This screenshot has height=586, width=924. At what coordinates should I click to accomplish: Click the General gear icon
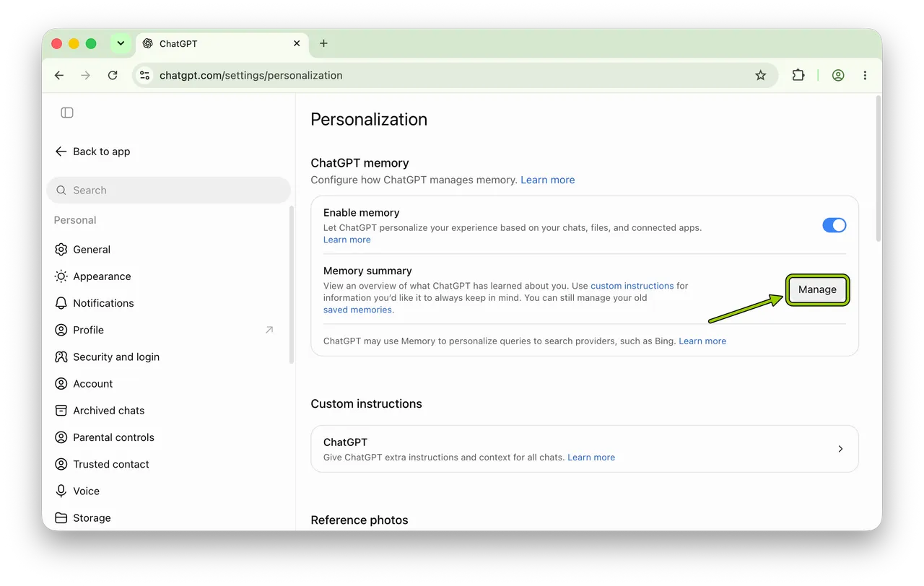click(x=61, y=250)
